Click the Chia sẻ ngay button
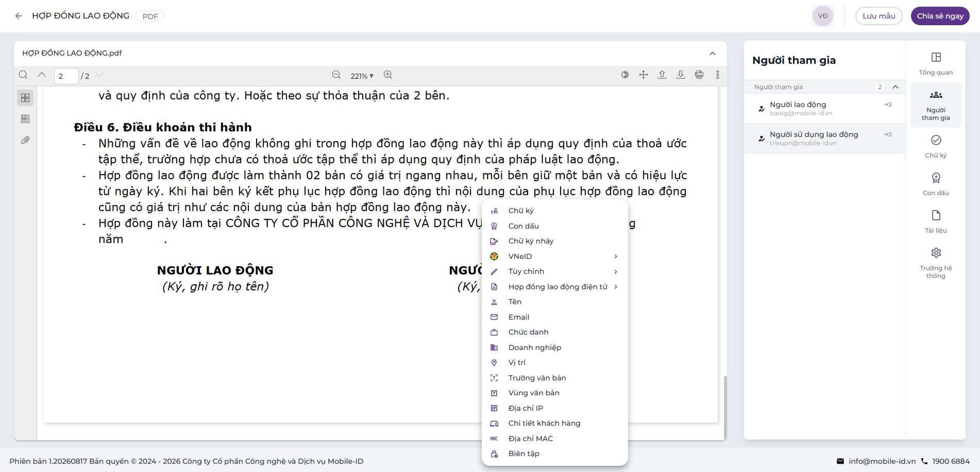The width and height of the screenshot is (980, 472). tap(940, 16)
